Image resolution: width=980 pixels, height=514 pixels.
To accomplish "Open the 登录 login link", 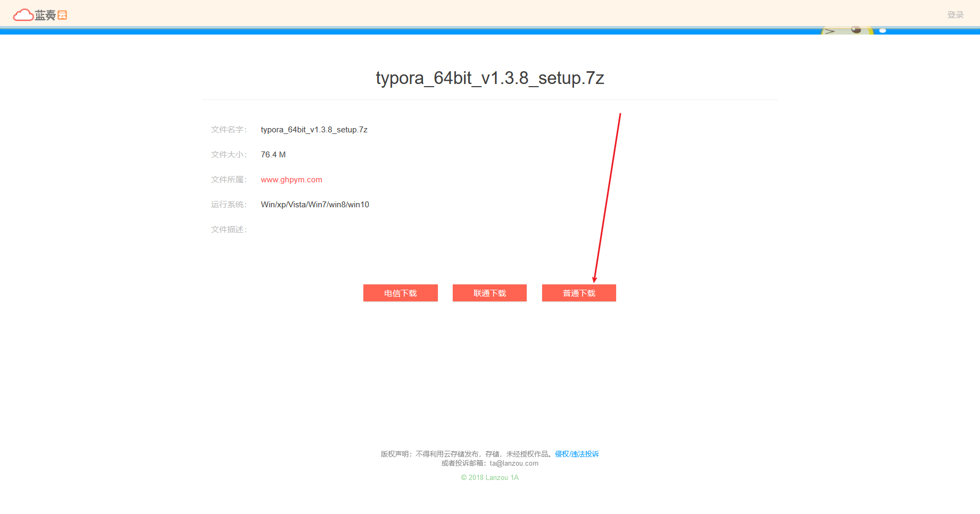I will 955,15.
